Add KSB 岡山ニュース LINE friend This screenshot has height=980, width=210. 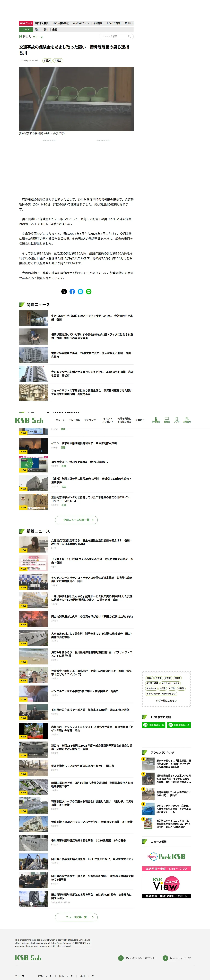coord(153,725)
